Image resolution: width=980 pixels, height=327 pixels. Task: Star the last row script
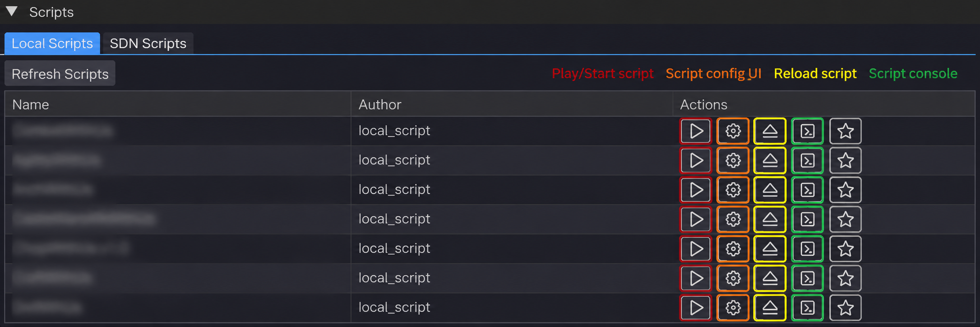[x=845, y=308]
